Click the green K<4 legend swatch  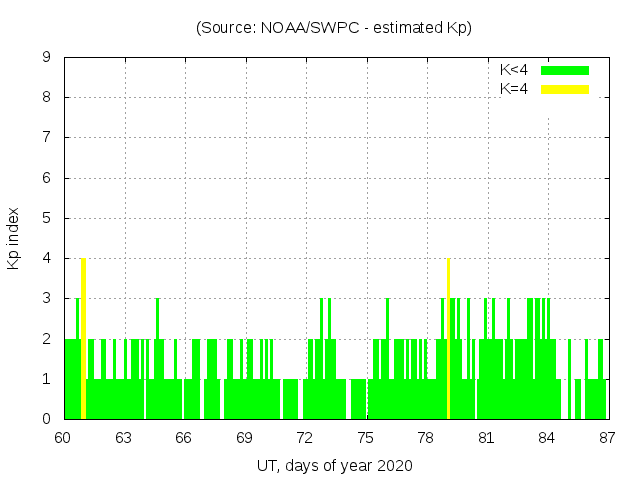pos(565,70)
